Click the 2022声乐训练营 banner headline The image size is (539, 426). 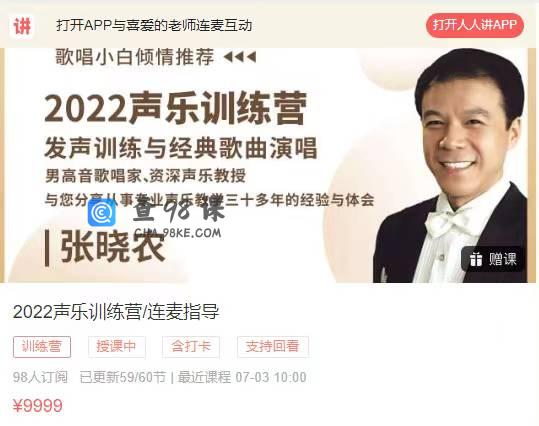[x=175, y=108]
